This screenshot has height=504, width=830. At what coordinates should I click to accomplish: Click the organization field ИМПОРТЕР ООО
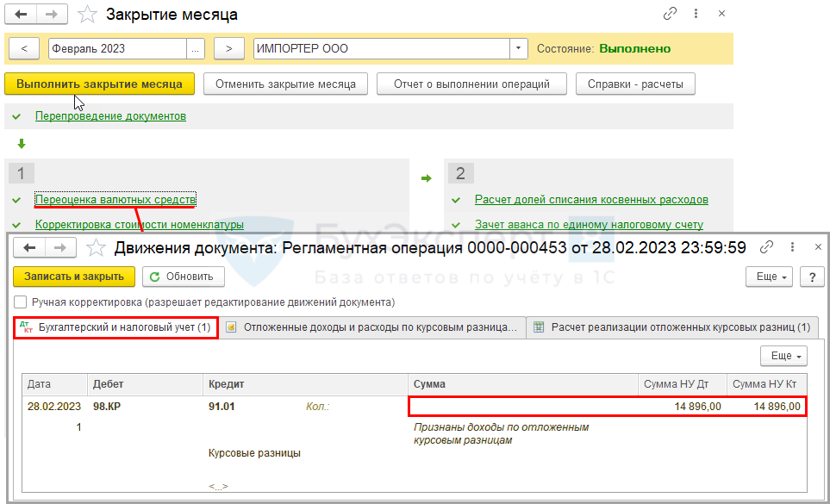[381, 48]
